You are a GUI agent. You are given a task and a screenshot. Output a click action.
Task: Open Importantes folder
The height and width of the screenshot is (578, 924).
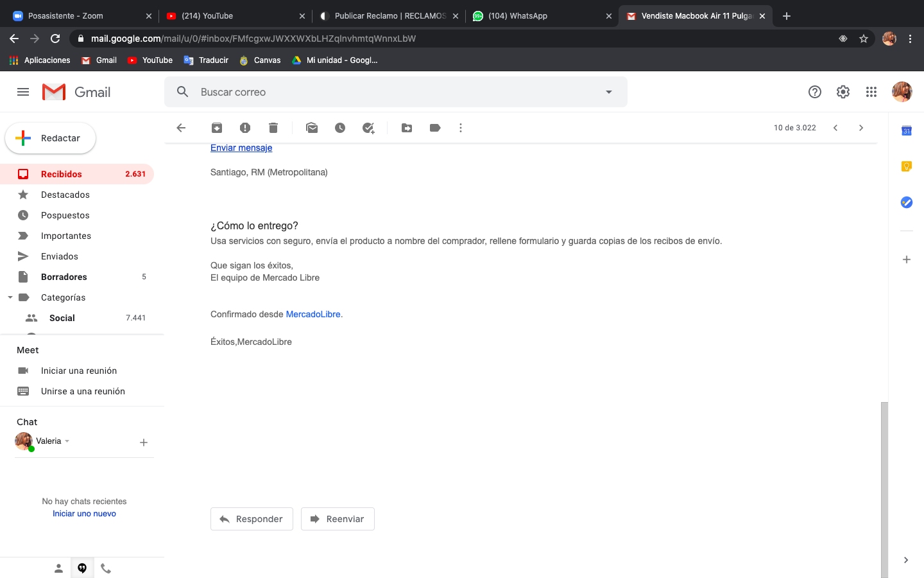point(77,236)
